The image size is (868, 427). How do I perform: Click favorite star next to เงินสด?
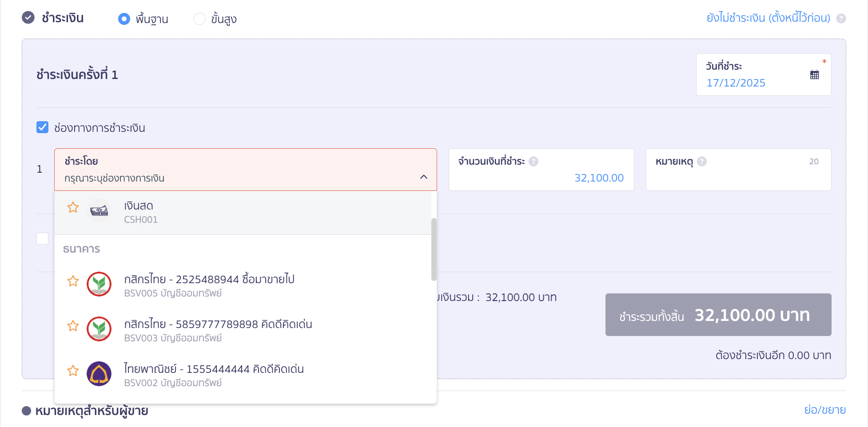point(73,207)
